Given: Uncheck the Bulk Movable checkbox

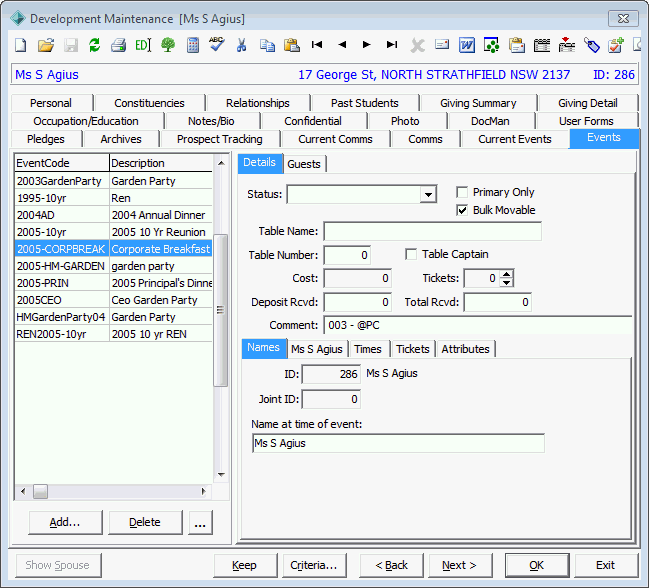Looking at the screenshot, I should 462,210.
